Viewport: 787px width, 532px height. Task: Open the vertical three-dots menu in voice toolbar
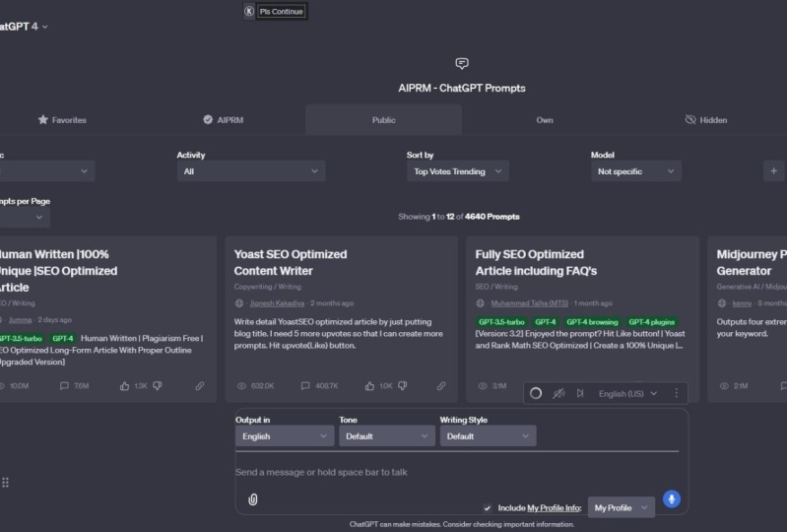[x=676, y=393]
